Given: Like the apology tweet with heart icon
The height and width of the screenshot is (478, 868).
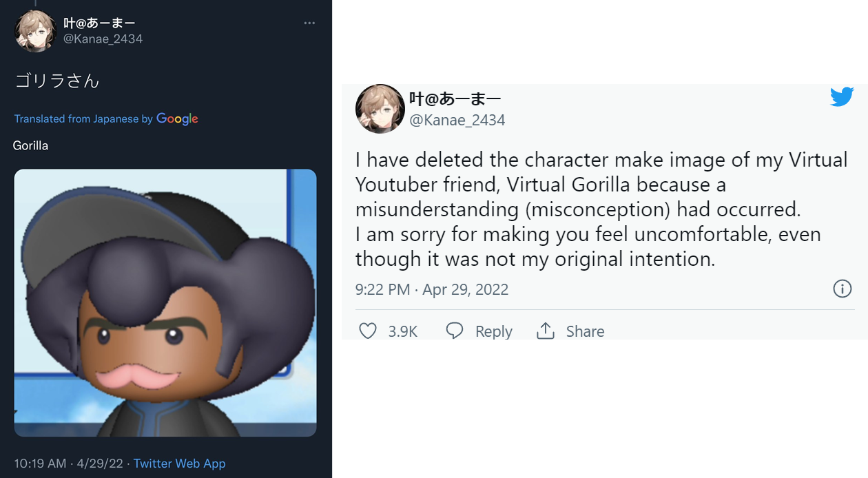Looking at the screenshot, I should click(368, 331).
